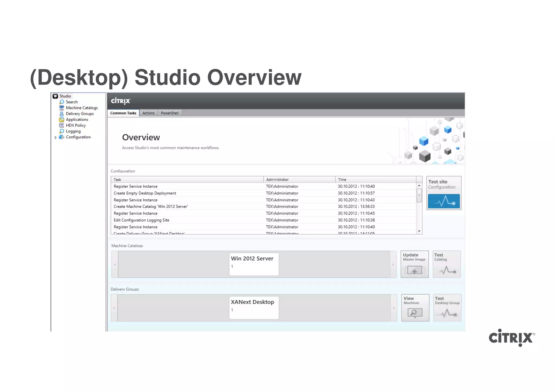555x392 pixels.
Task: Open HDX Policy in the tree
Action: point(76,125)
